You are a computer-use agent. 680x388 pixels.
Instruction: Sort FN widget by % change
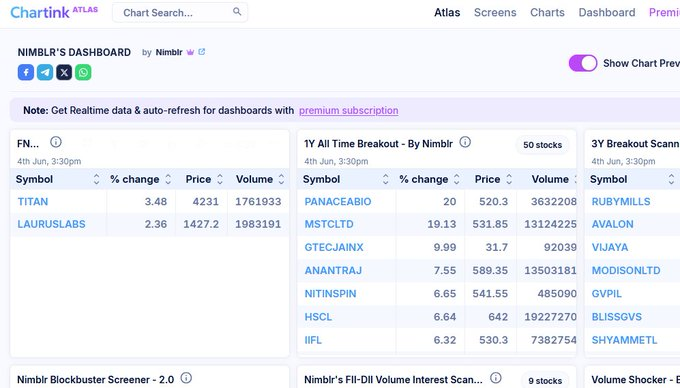168,179
